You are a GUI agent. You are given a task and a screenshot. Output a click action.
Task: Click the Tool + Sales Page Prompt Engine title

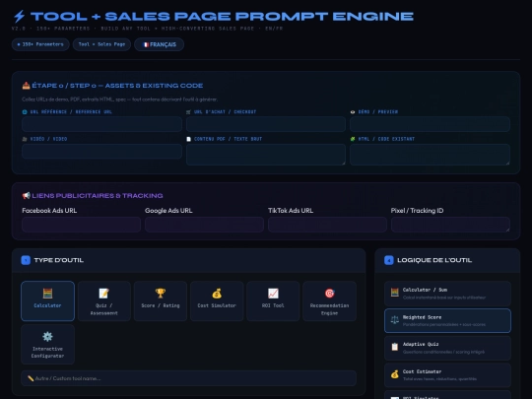click(x=222, y=17)
